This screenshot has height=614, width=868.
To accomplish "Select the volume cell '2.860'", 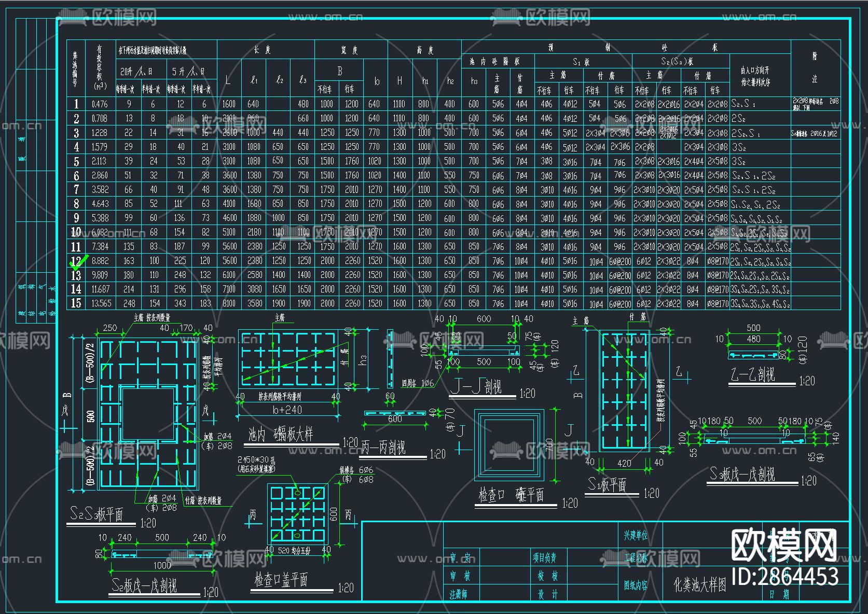I will click(100, 176).
